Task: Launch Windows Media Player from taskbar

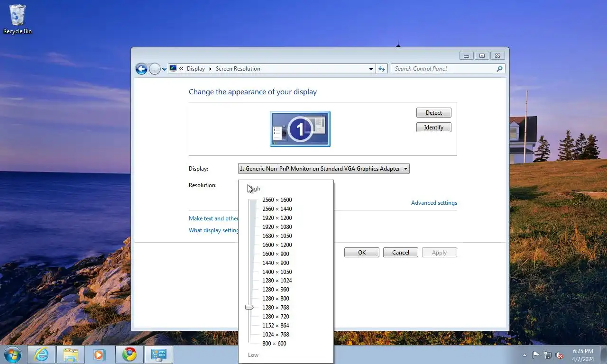Action: tap(100, 355)
